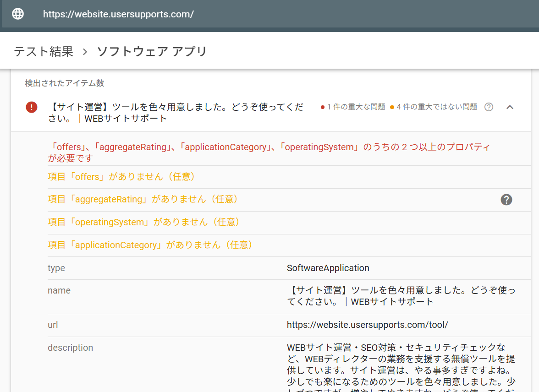
Task: Click the red error exclamation icon
Action: 32,107
